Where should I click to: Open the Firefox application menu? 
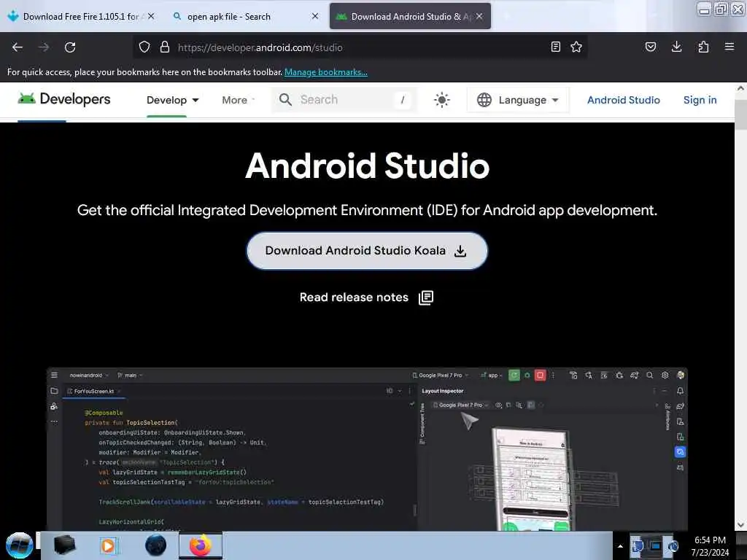pos(729,47)
